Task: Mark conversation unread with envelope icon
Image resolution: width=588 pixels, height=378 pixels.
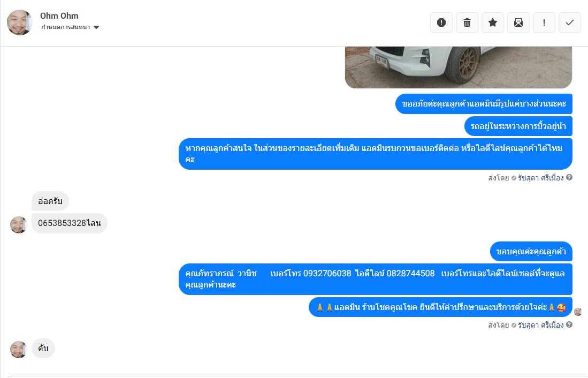Action: (x=518, y=22)
